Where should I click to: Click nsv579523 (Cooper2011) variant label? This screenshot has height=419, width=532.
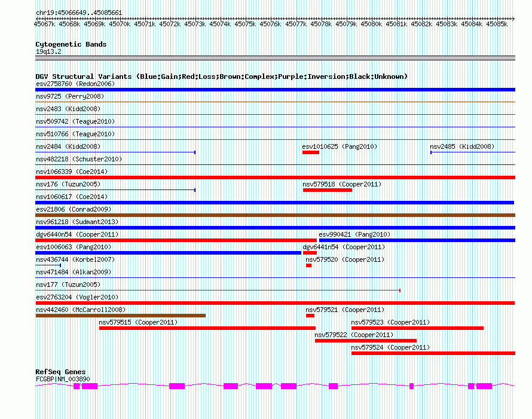pos(390,322)
